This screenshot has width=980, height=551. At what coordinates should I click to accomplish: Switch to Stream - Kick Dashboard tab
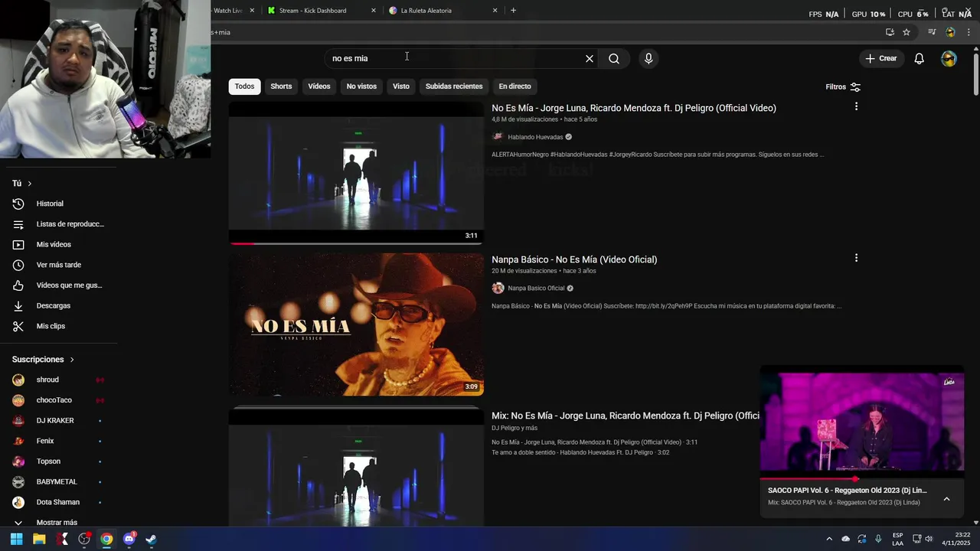[x=312, y=11]
